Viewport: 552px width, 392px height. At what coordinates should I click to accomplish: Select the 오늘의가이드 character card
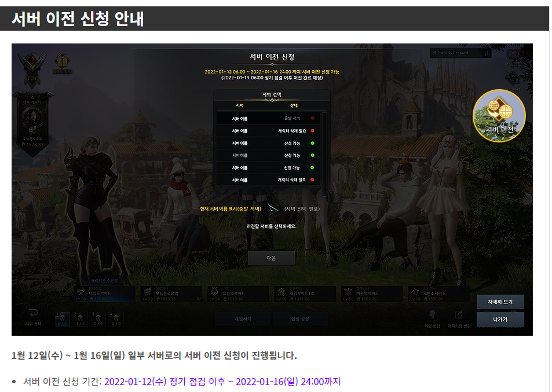[238, 294]
